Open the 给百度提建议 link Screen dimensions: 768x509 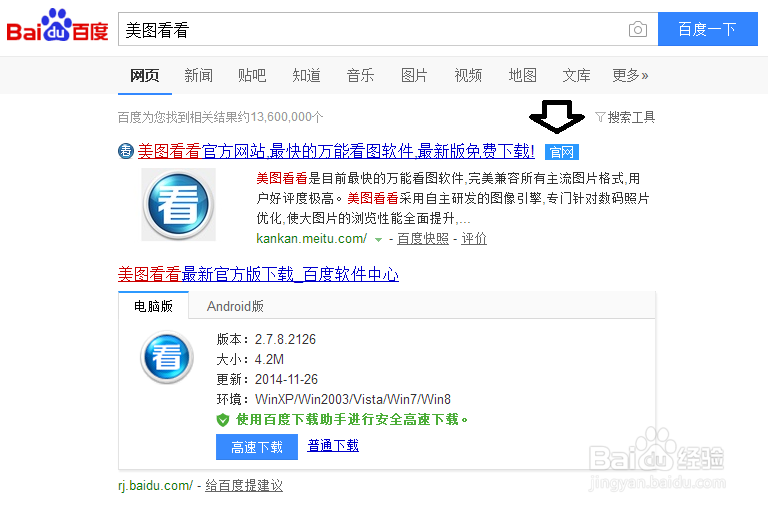(244, 485)
